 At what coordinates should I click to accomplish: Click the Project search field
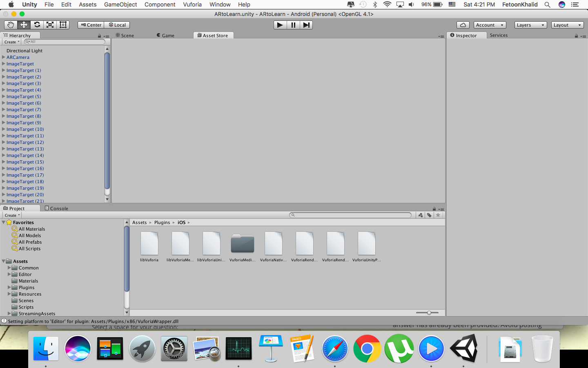click(x=350, y=215)
